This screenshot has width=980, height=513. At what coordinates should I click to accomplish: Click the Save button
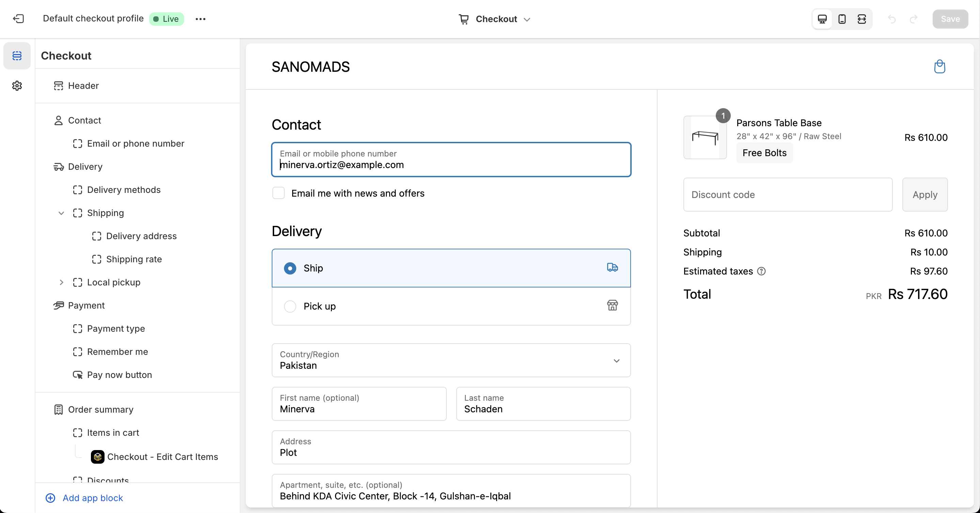[950, 19]
